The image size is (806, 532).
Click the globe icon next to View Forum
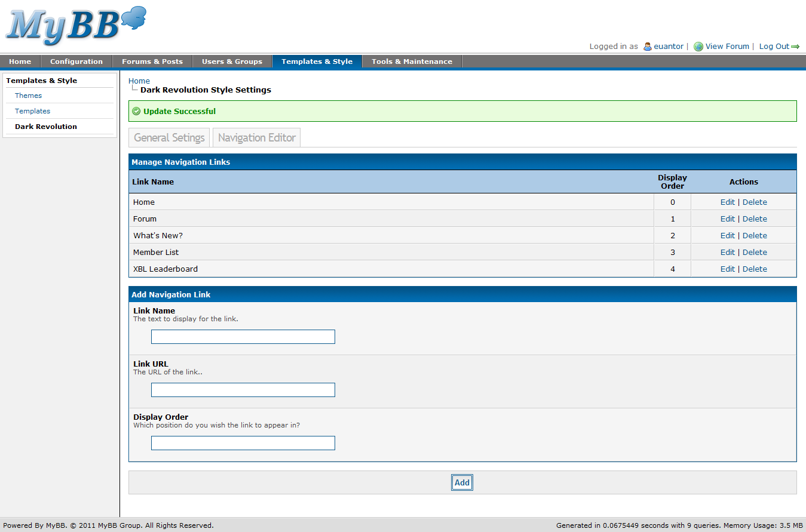pyautogui.click(x=698, y=47)
